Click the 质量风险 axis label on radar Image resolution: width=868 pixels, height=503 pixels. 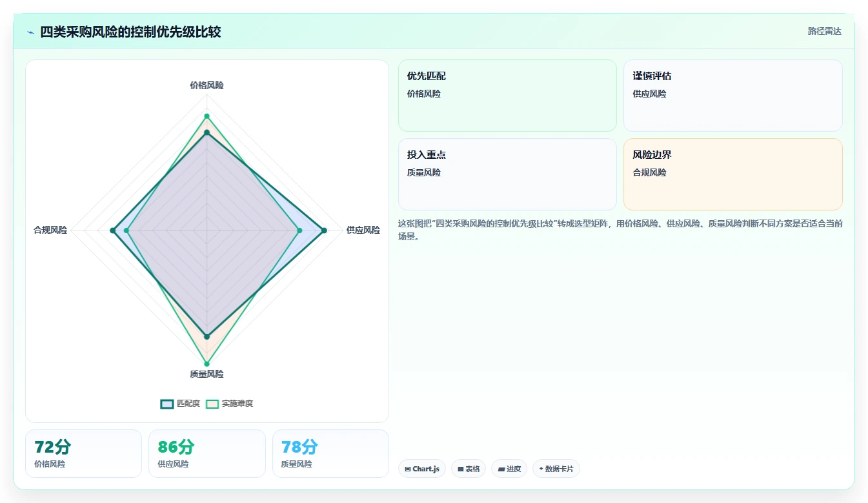207,374
